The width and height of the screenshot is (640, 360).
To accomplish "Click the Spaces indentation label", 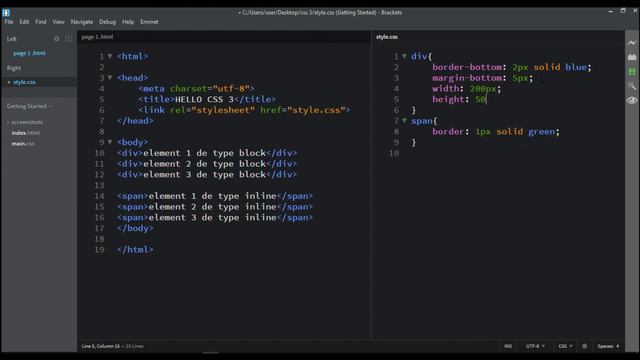I will pyautogui.click(x=606, y=346).
